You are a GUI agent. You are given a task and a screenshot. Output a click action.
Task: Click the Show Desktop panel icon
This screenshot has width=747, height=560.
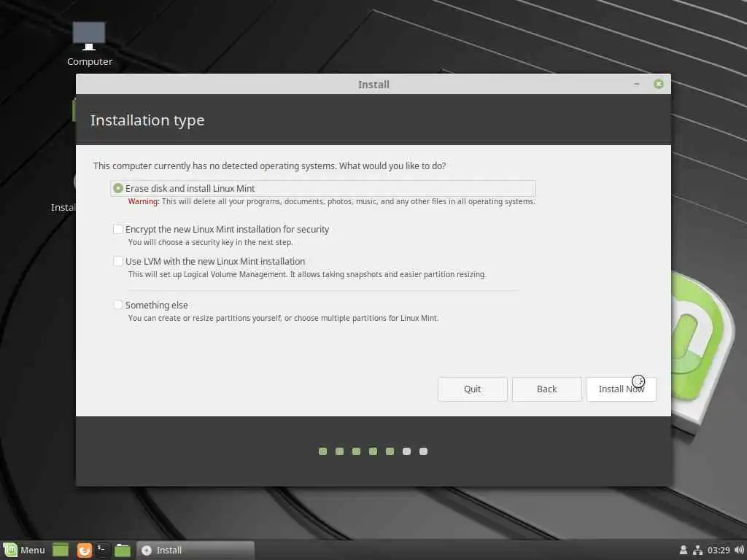coord(61,550)
